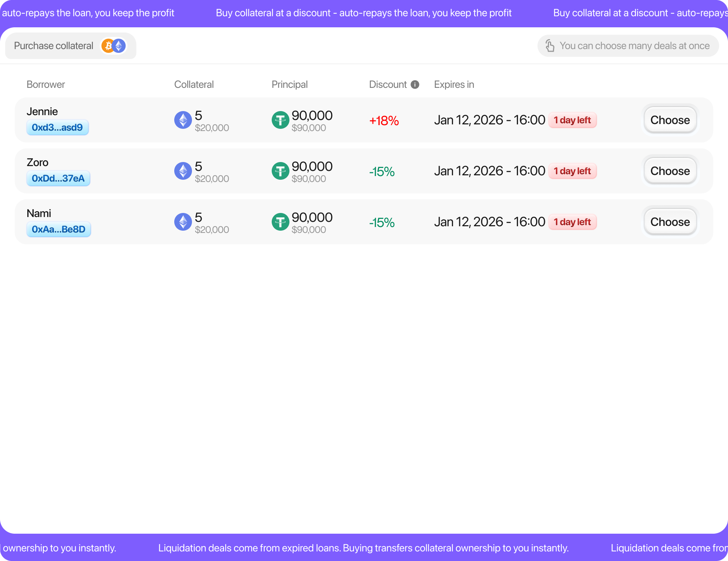The height and width of the screenshot is (561, 728).
Task: Click Ethereum collateral icon in Nami's row
Action: [x=183, y=222]
